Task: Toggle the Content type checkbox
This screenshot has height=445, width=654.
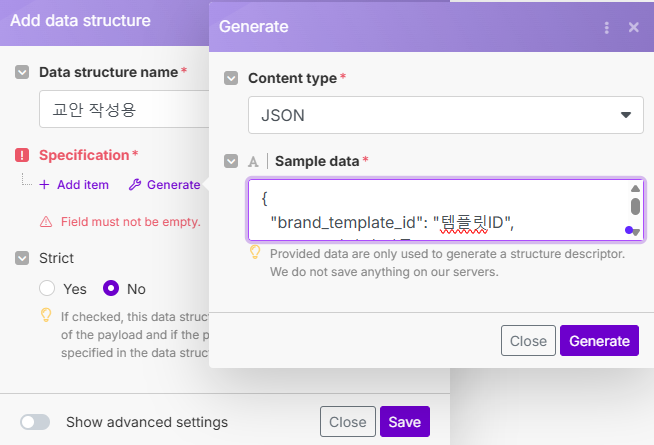Action: (231, 77)
